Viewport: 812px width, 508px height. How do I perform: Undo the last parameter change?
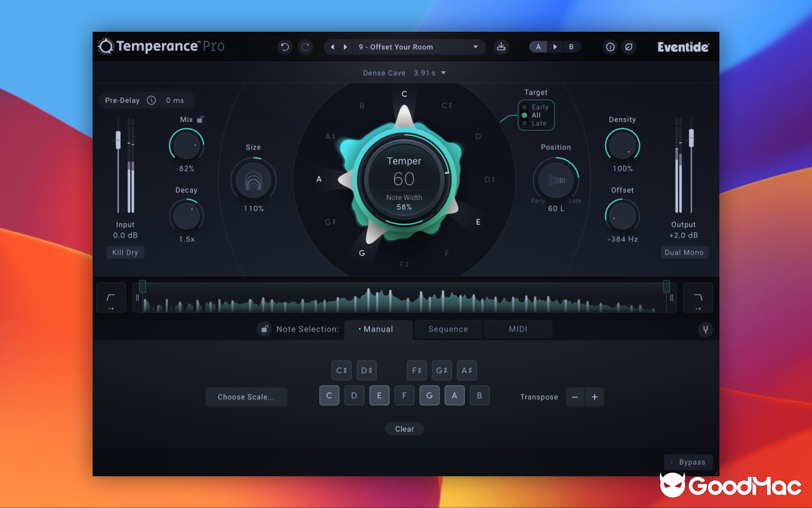[285, 47]
